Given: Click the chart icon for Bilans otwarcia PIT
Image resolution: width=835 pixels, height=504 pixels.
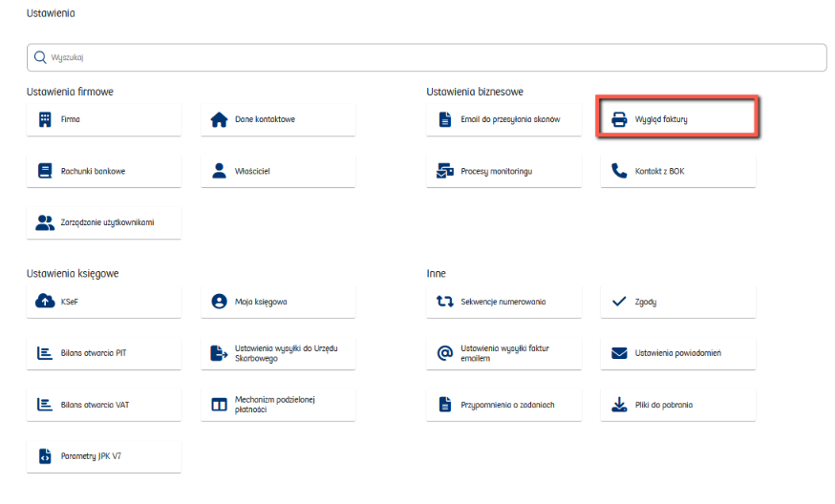Looking at the screenshot, I should coord(45,353).
